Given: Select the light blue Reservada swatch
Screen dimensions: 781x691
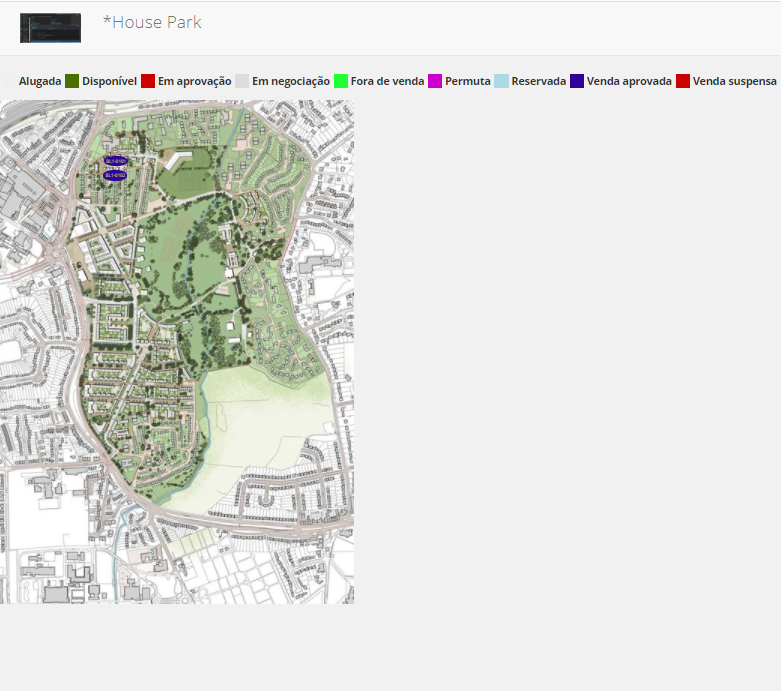Looking at the screenshot, I should 502,81.
